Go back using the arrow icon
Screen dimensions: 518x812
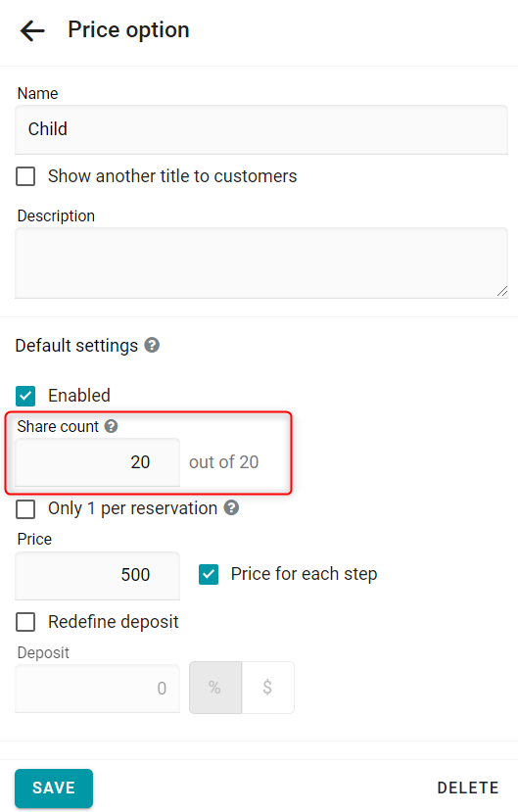[32, 31]
